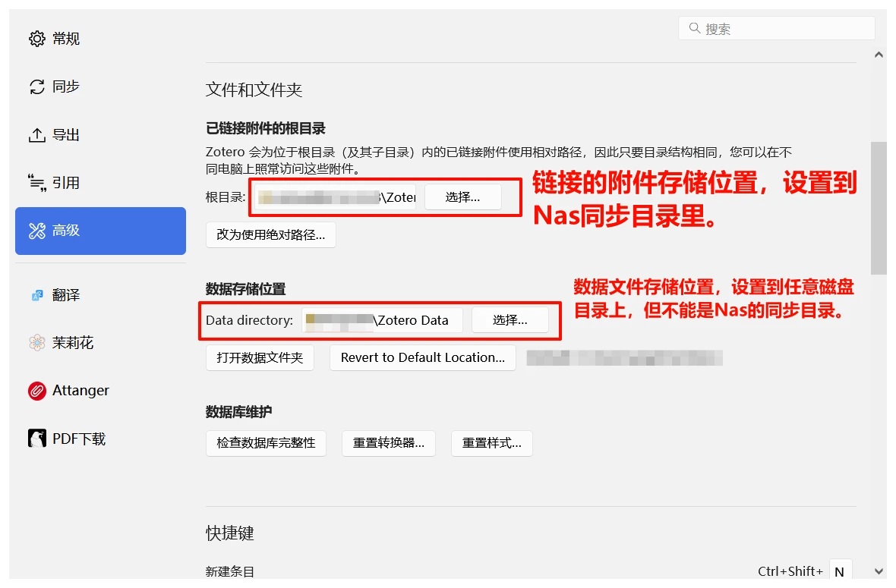Click 选择... for the 根目录 path
This screenshot has width=896, height=588.
tap(463, 197)
